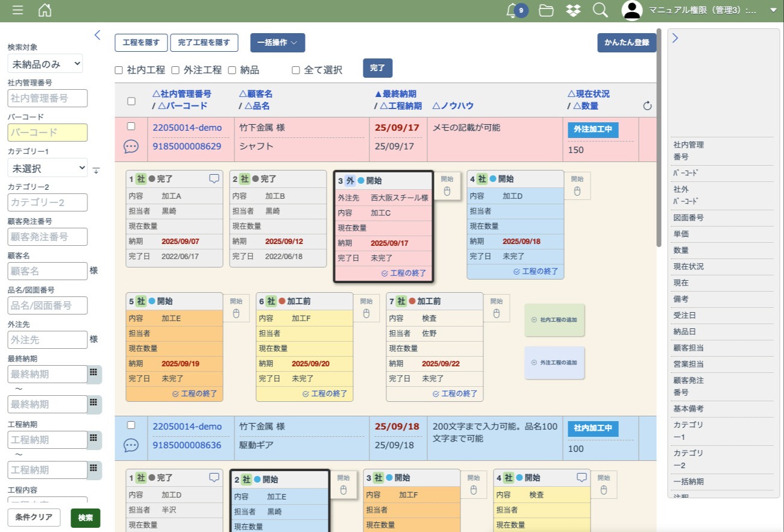
Task: Open the 検索対象 未納品のみ dropdown
Action: pyautogui.click(x=45, y=63)
